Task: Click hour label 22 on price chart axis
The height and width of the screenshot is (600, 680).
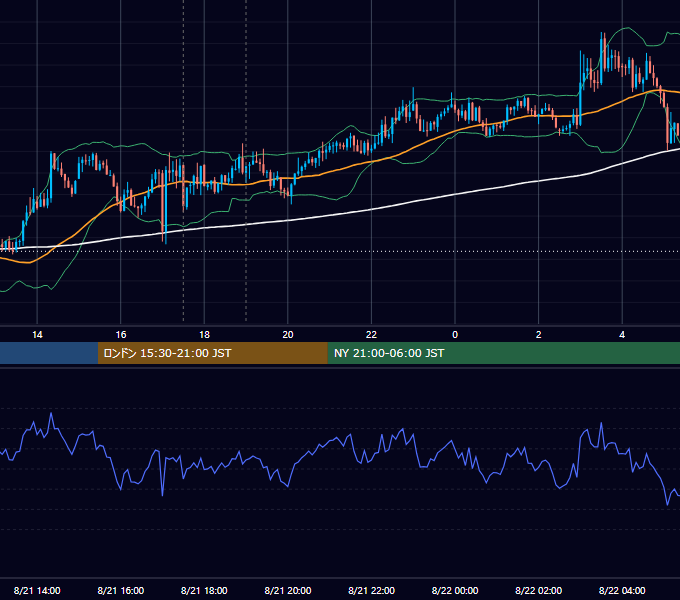Action: 372,335
